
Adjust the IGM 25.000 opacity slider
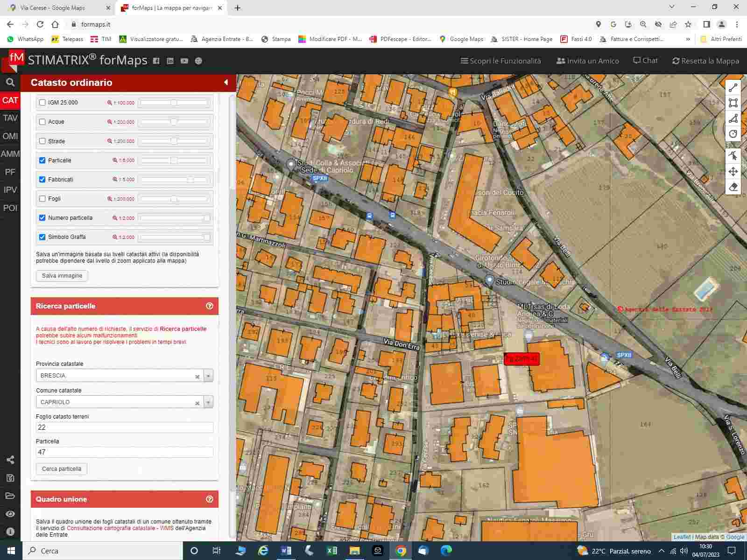(x=174, y=103)
